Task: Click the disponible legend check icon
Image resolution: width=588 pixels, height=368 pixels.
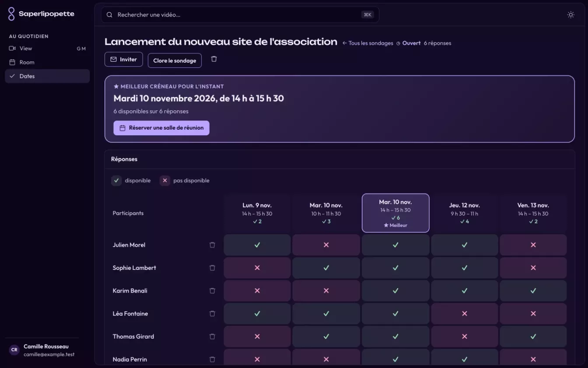Action: click(x=116, y=180)
